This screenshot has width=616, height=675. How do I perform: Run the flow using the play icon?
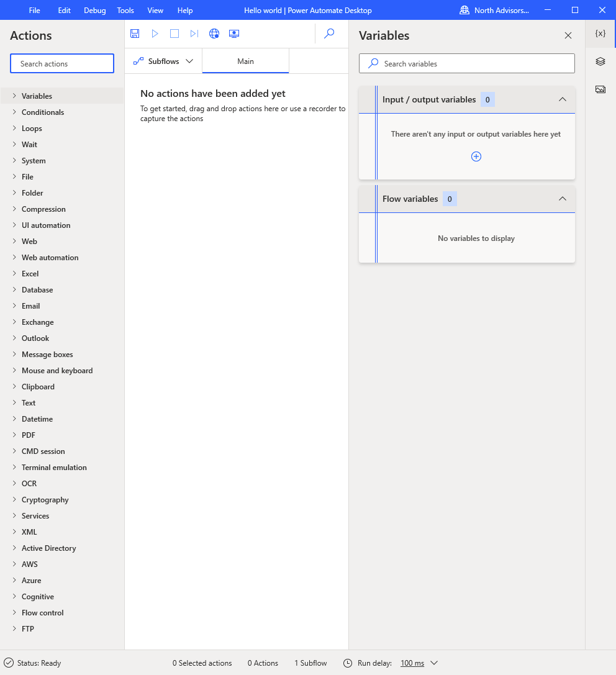(x=155, y=34)
